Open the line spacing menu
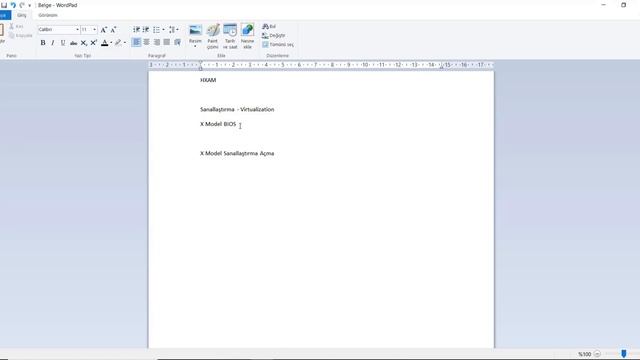The width and height of the screenshot is (640, 360). tap(173, 29)
